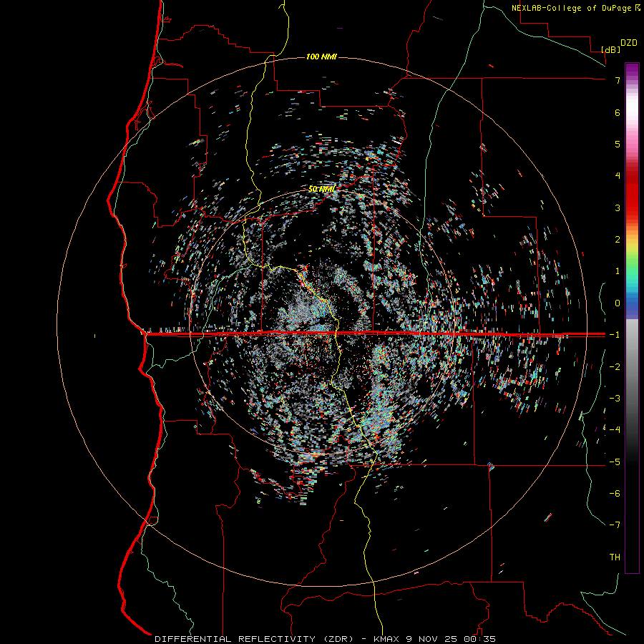Select the 0 dB scale value
The width and height of the screenshot is (644, 644).
[x=618, y=303]
